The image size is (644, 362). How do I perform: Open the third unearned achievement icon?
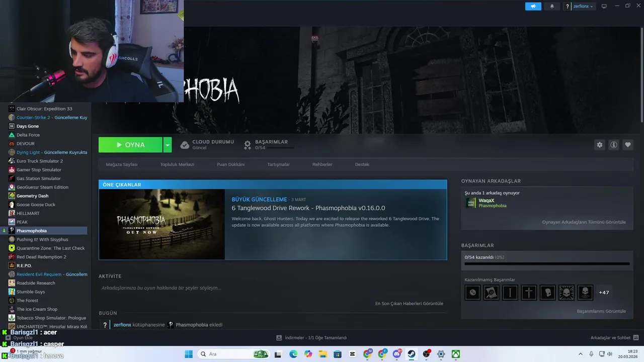[x=510, y=293]
